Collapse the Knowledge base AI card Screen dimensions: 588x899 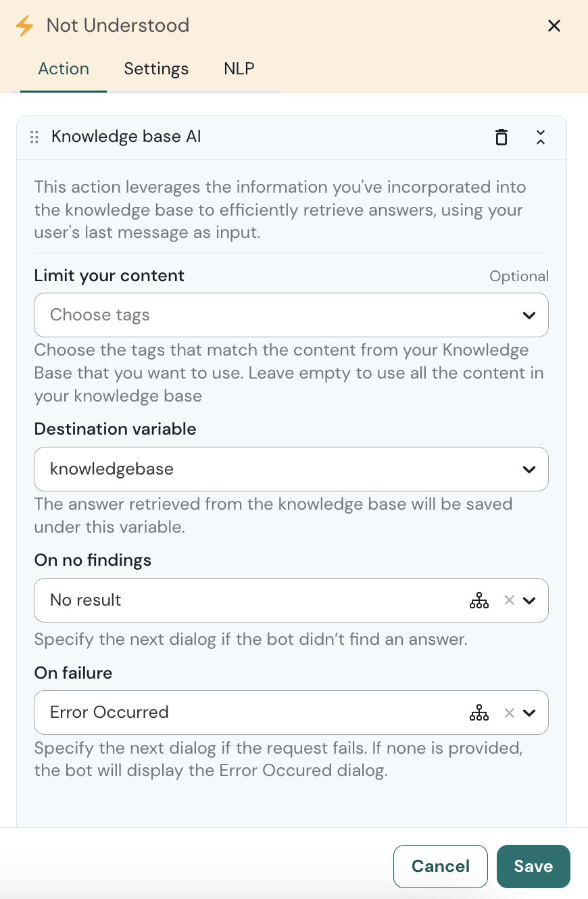(541, 137)
